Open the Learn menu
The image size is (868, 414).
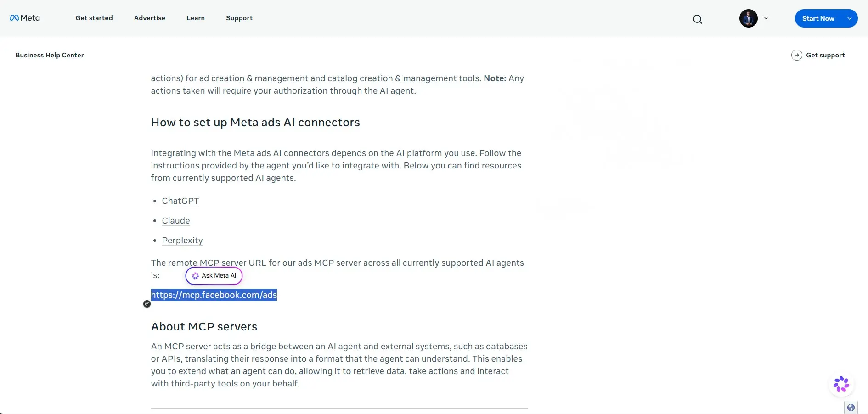(196, 18)
